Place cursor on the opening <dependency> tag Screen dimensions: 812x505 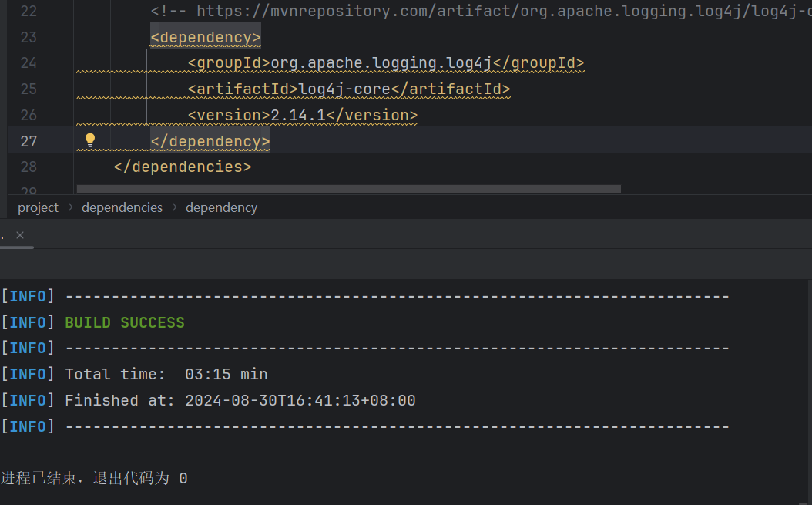pyautogui.click(x=206, y=37)
